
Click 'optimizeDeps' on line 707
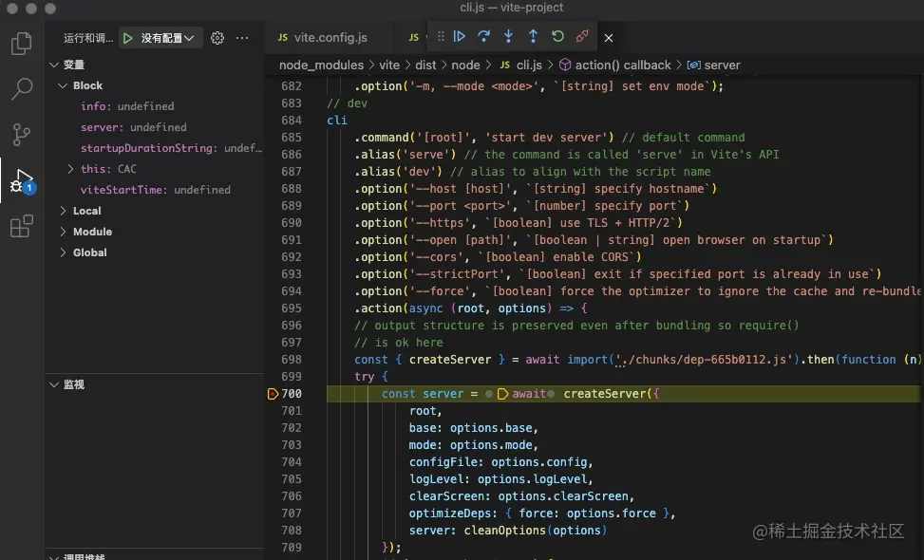click(x=449, y=513)
